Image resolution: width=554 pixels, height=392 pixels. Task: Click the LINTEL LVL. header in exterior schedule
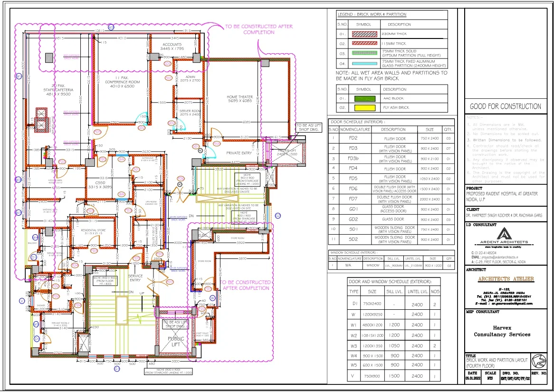[417, 292]
